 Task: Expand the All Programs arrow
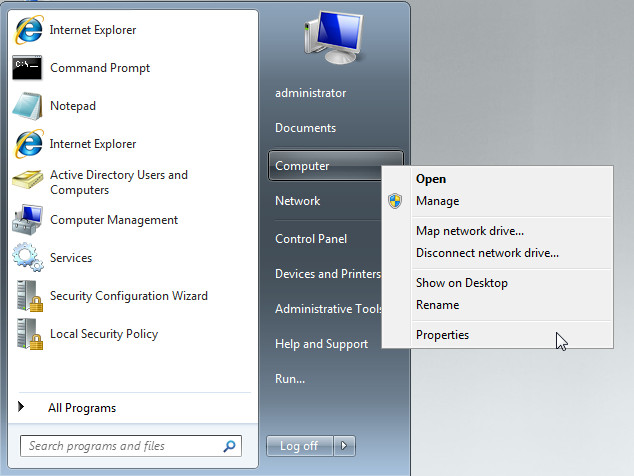click(21, 406)
